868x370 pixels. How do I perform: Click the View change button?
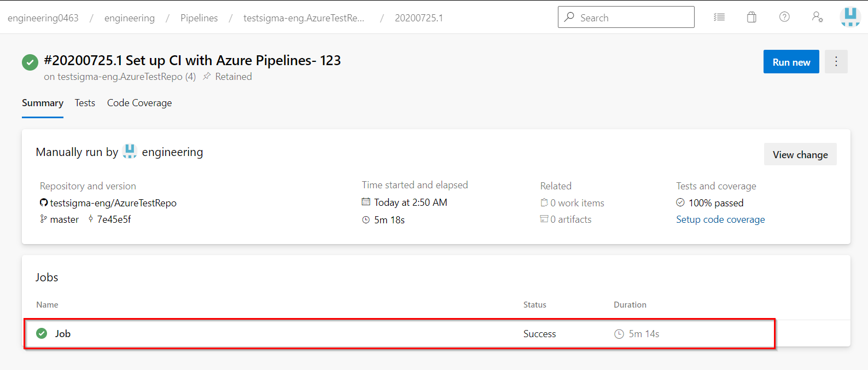(x=800, y=154)
